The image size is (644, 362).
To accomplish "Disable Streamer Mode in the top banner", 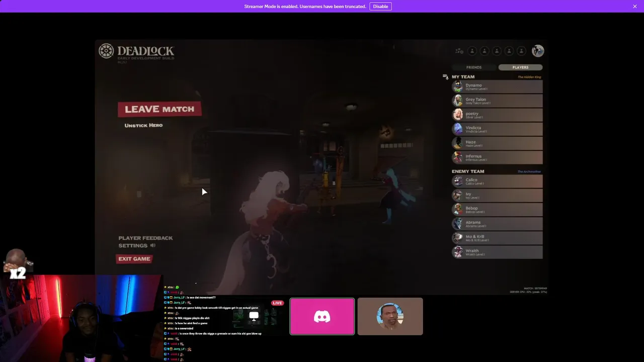I will tap(380, 7).
